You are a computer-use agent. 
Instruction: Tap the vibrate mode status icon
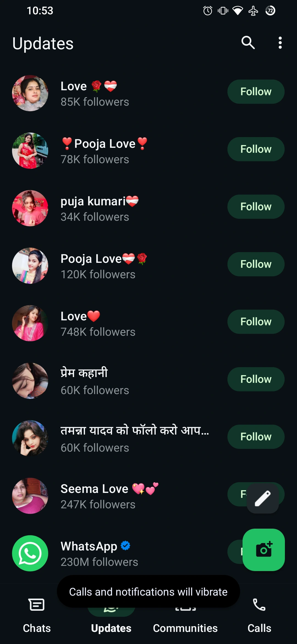[x=223, y=11]
